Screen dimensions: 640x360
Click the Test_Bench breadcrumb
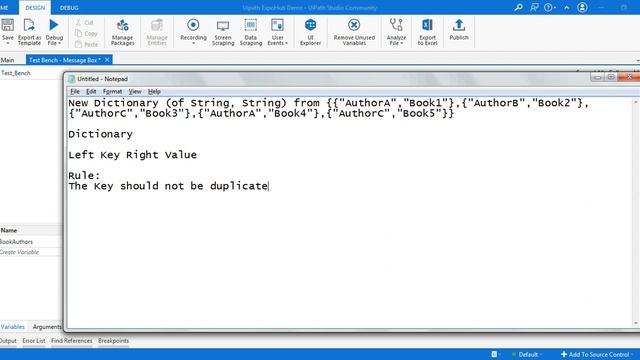point(16,73)
